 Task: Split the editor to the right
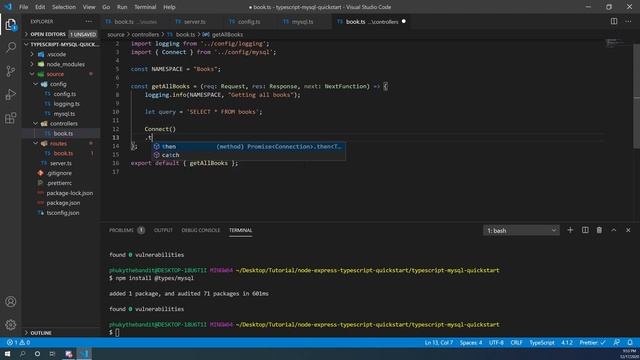coord(614,21)
